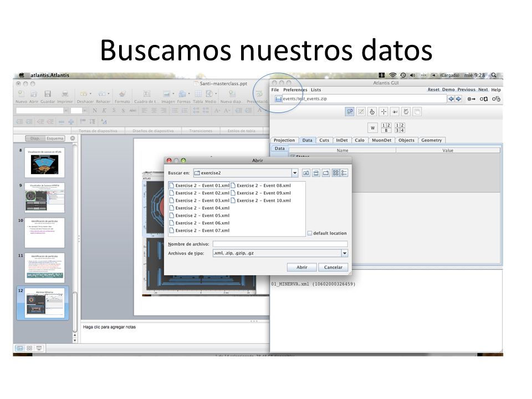This screenshot has width=532, height=399.
Task: Switch to the Cuts tab
Action: (x=324, y=140)
